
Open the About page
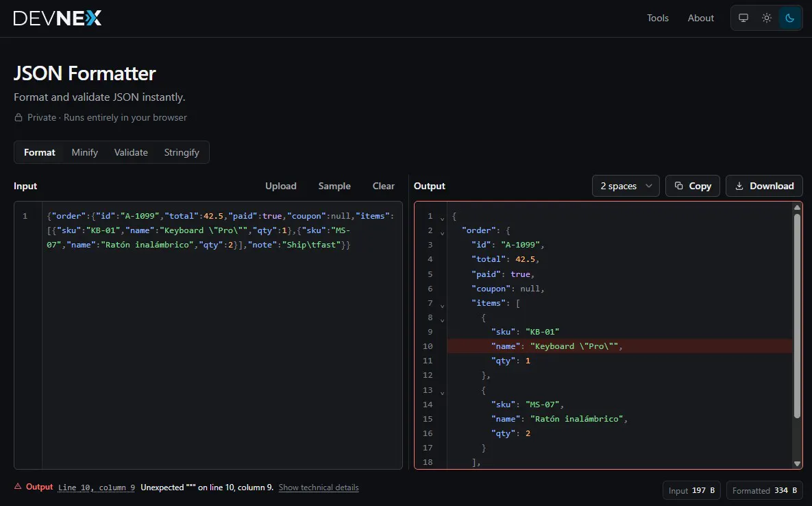701,18
